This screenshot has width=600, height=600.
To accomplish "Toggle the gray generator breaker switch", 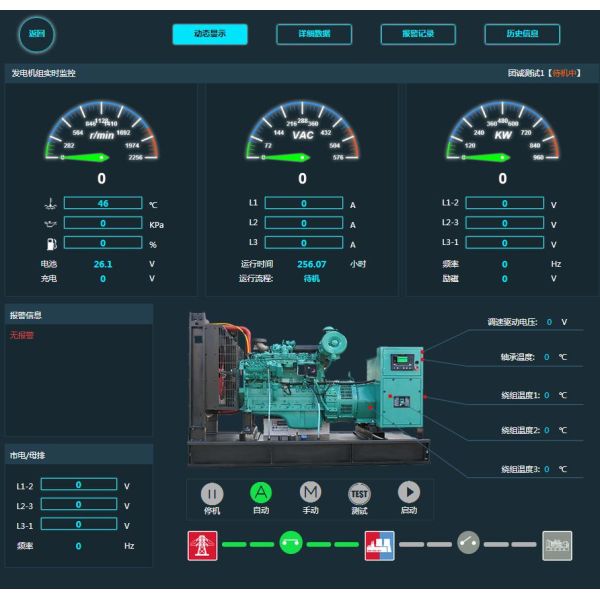I will click(x=468, y=543).
